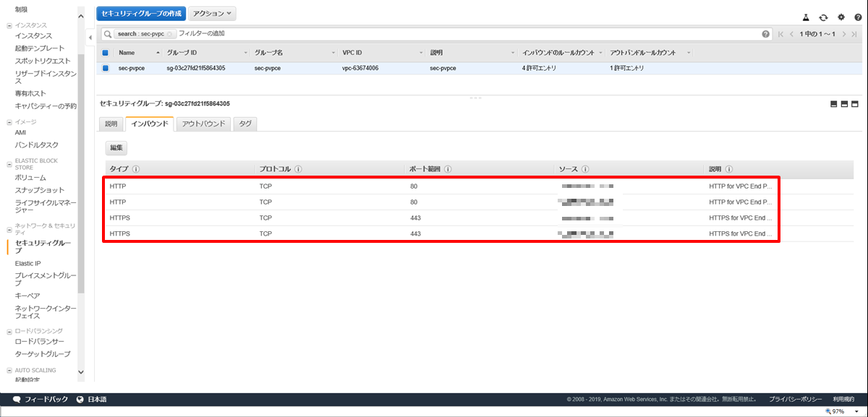Viewport: 868px width, 417px height.
Task: Uncheck the sec-pvpce row checkbox
Action: coord(105,69)
